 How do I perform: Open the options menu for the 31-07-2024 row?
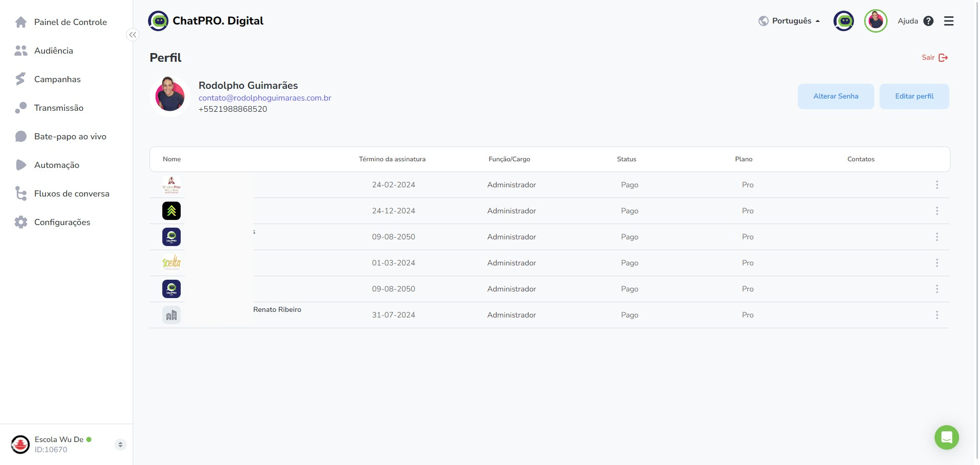coord(937,315)
